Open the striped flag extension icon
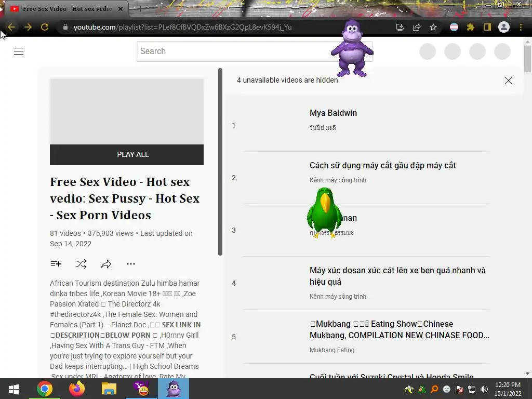Screen dimensions: 532x399 (x=454, y=27)
